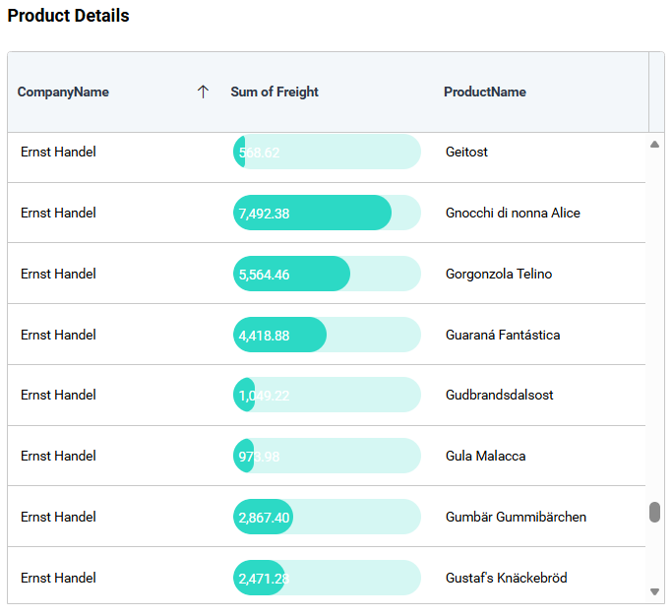Select the Guaraná Fantástica product cell

pos(502,335)
